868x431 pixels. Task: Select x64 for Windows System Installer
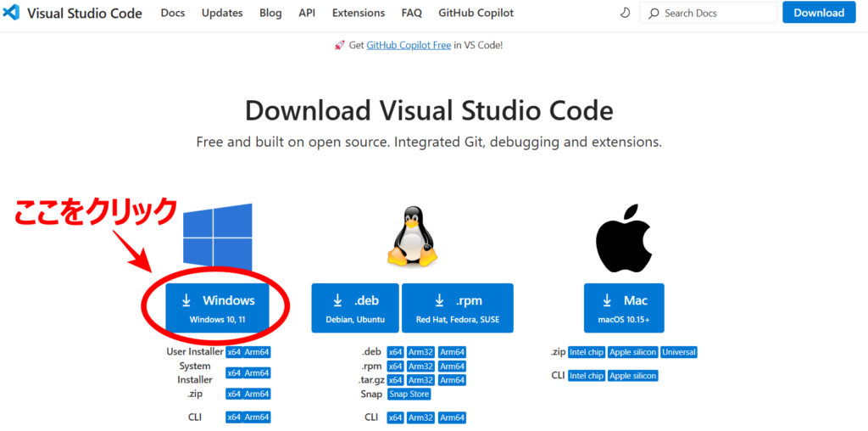(x=234, y=373)
